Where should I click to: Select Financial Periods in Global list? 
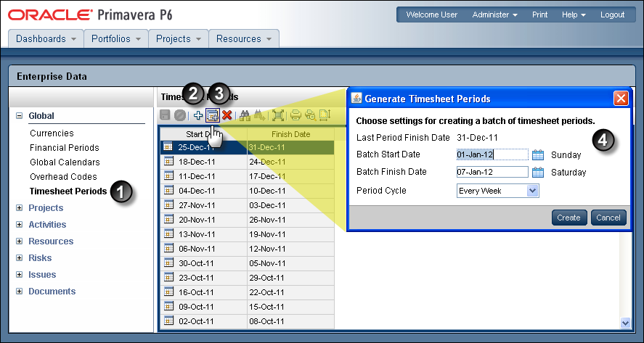[65, 148]
